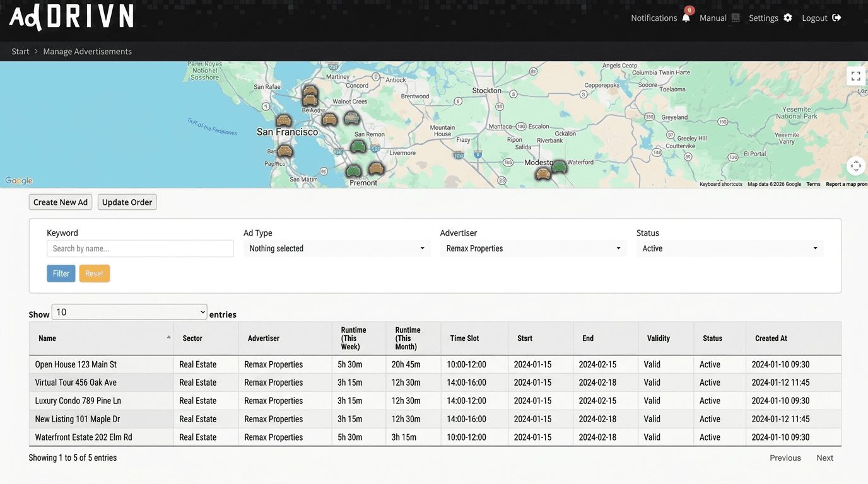Sort by the Sector column header
The width and height of the screenshot is (868, 484).
tap(206, 338)
